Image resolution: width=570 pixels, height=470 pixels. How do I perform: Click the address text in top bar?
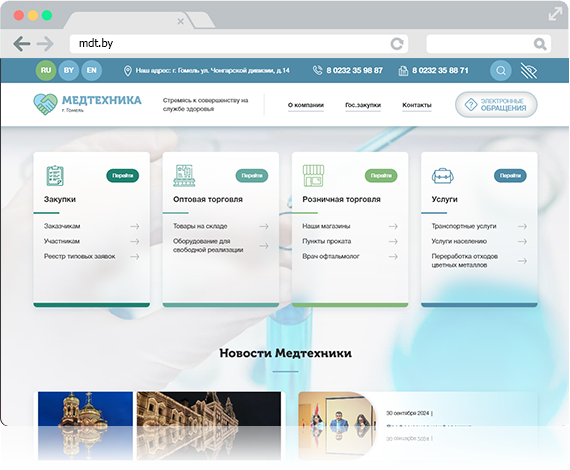(213, 71)
